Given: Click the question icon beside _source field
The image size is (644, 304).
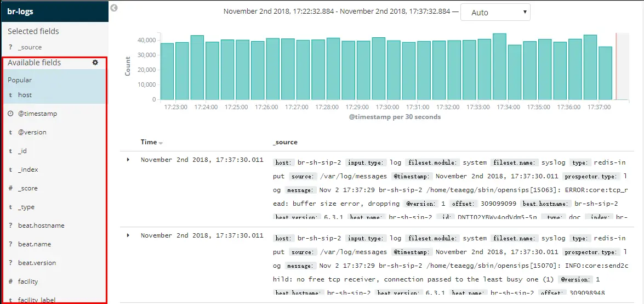Looking at the screenshot, I should 10,47.
